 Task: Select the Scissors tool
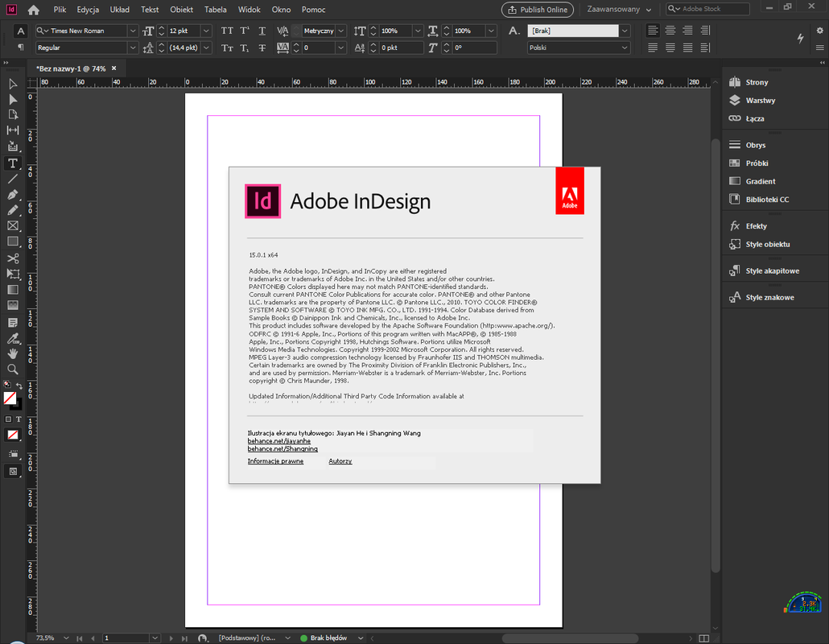coord(13,258)
